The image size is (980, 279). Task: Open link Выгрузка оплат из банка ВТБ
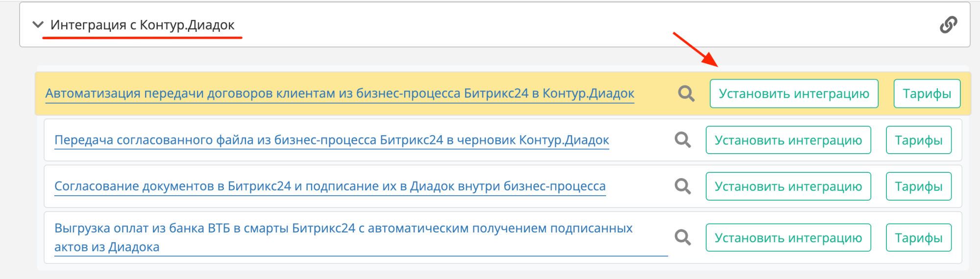343,228
